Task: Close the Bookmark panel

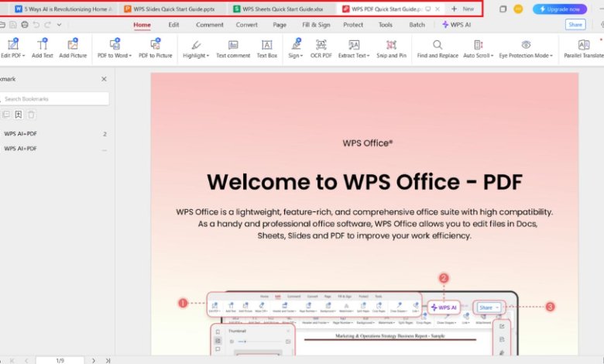Action: click(104, 79)
